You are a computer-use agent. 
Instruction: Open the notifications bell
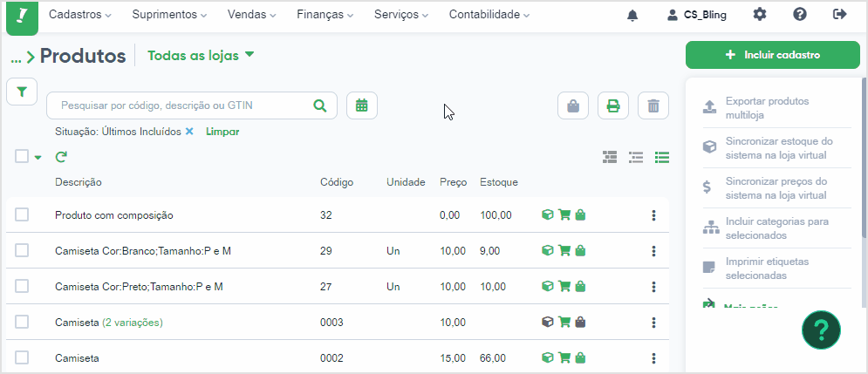tap(632, 16)
